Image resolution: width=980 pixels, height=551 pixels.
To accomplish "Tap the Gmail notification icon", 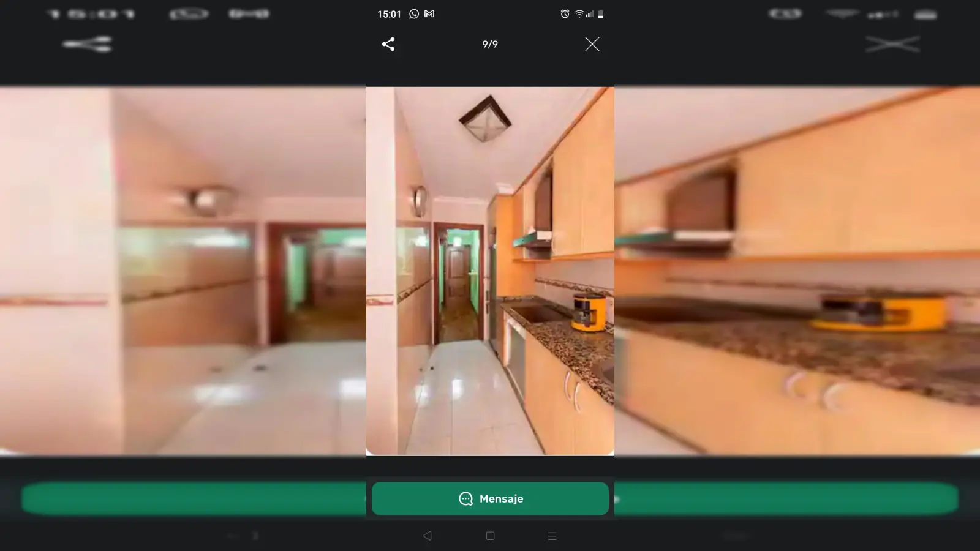I will [429, 14].
